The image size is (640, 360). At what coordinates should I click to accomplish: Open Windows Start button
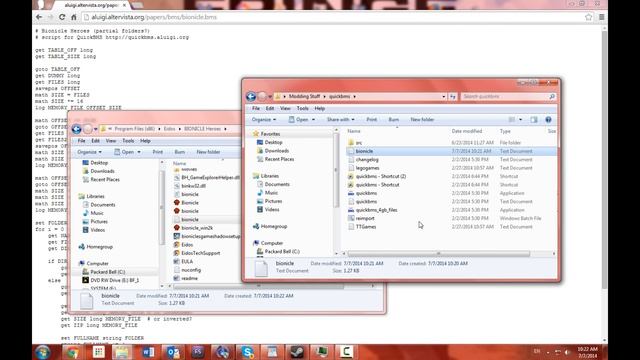pos(42,352)
